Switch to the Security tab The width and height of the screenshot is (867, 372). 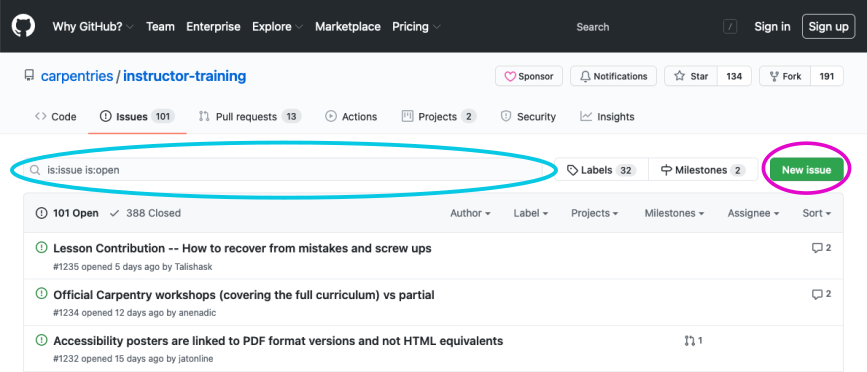[x=528, y=117]
